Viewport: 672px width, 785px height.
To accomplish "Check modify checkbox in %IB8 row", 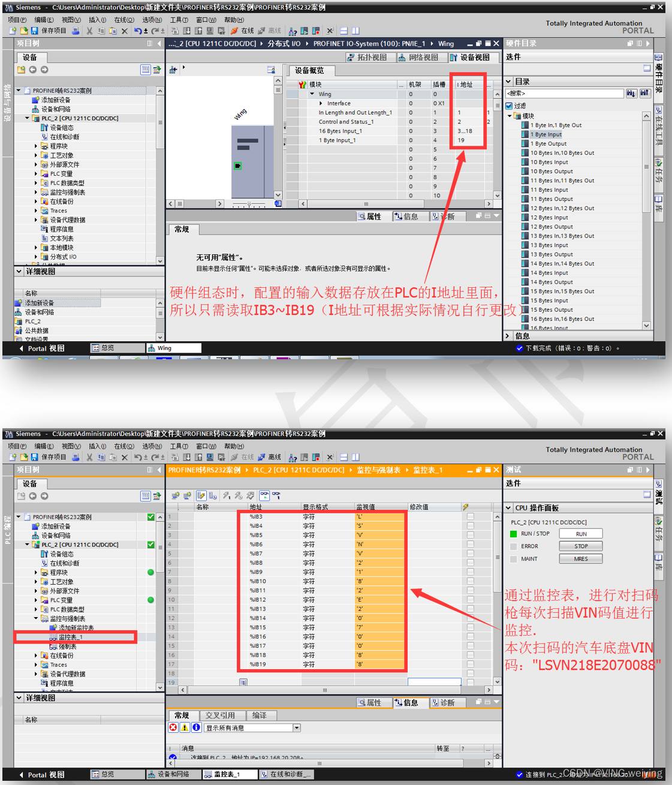I will point(470,563).
